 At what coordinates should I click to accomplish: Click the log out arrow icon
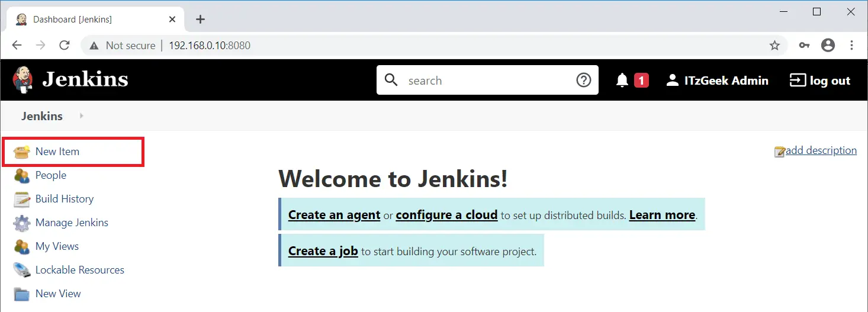pos(798,81)
